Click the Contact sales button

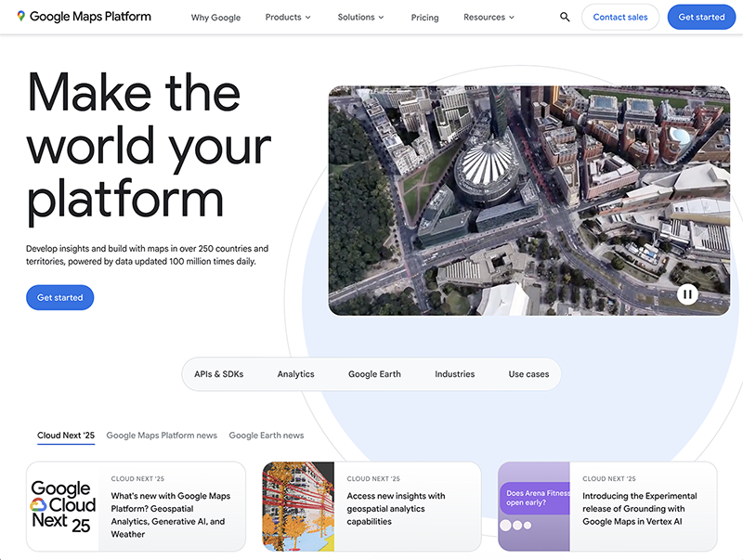620,17
